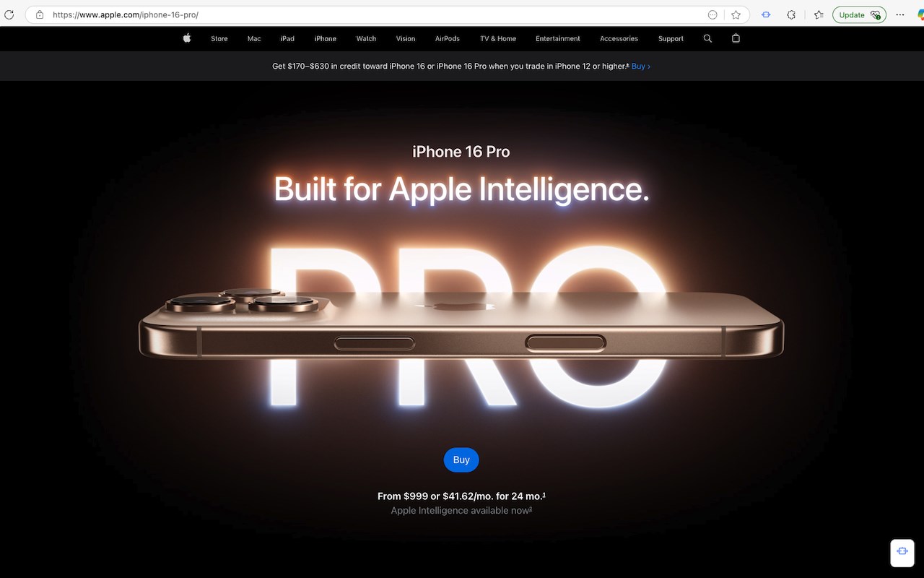
Task: Reload the page with the refresh icon
Action: tap(9, 14)
